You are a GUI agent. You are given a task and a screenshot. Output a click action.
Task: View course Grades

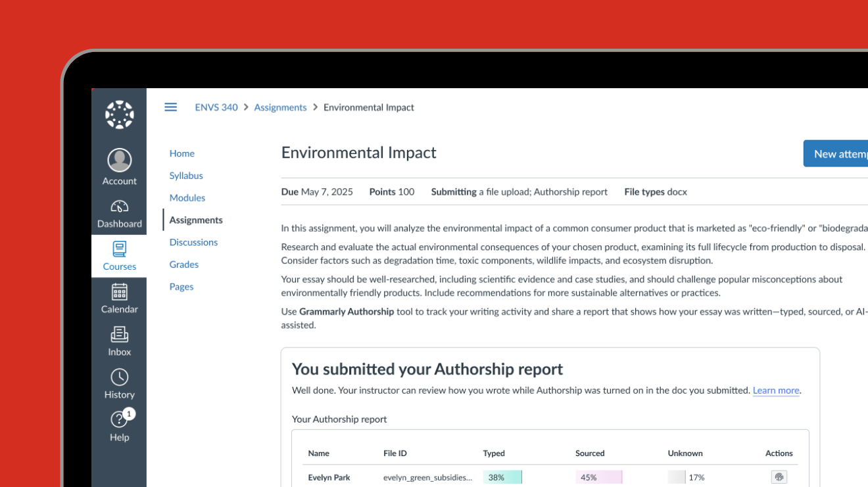pyautogui.click(x=183, y=264)
